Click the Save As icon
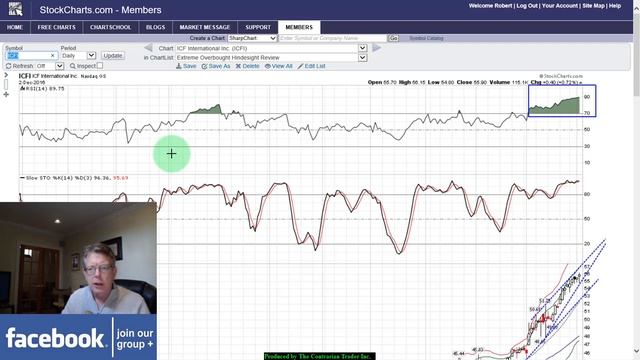Image resolution: width=640 pixels, height=360 pixels. [x=204, y=66]
